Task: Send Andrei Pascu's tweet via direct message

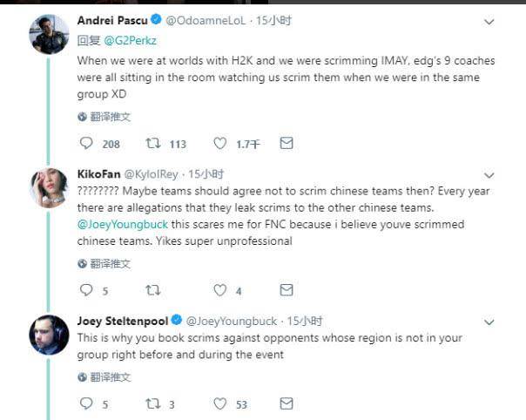Action: (286, 143)
